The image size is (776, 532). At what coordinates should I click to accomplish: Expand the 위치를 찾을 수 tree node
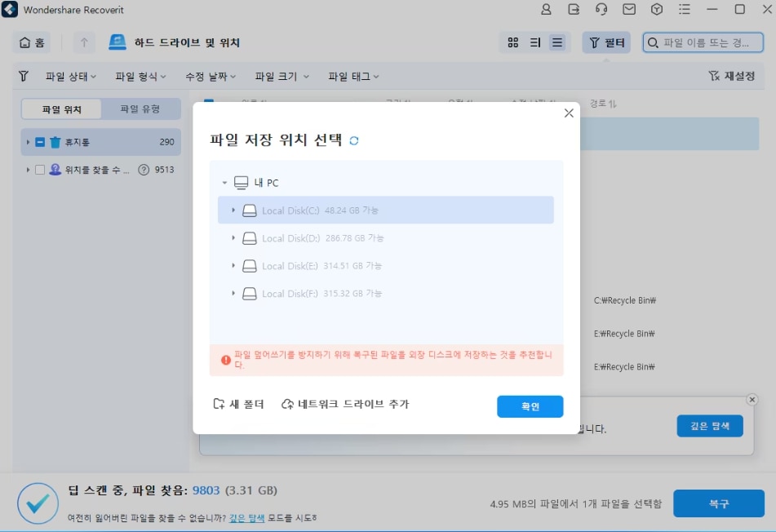tap(28, 170)
